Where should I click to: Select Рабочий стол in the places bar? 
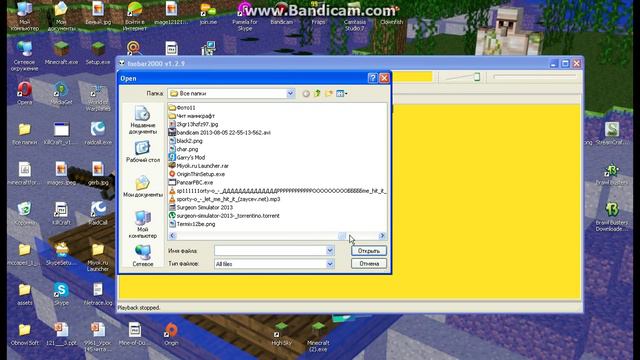[x=142, y=151]
